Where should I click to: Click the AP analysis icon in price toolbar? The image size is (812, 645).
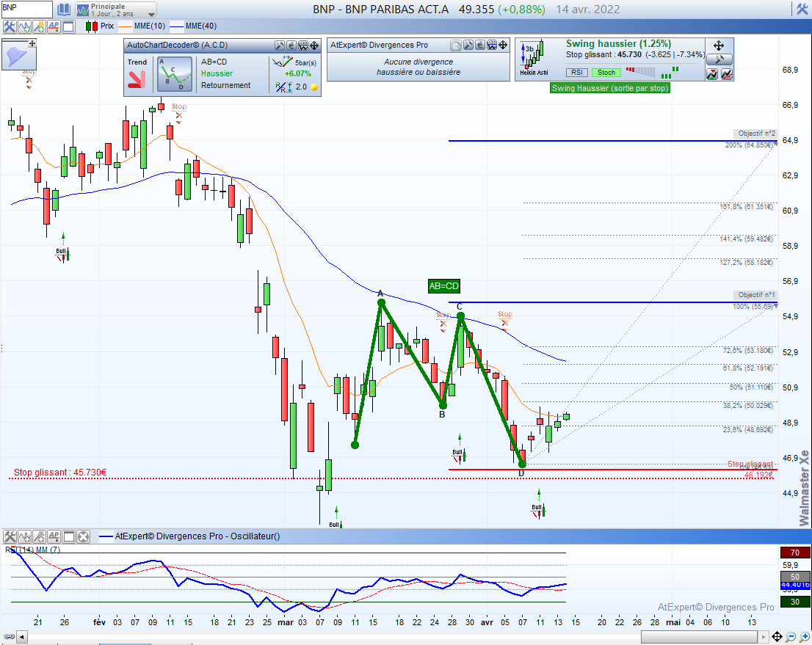(54, 26)
